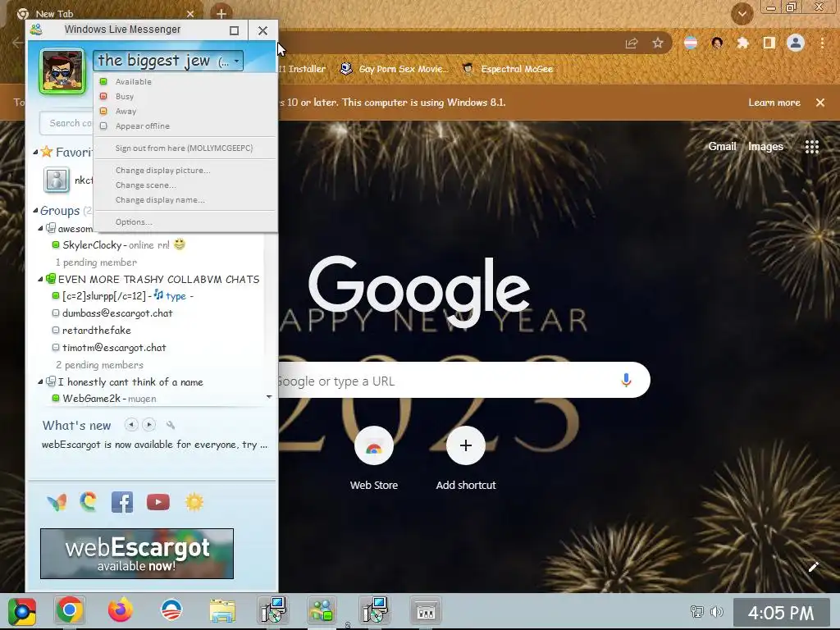Show next What's new item
This screenshot has width=840, height=630.
pyautogui.click(x=149, y=425)
